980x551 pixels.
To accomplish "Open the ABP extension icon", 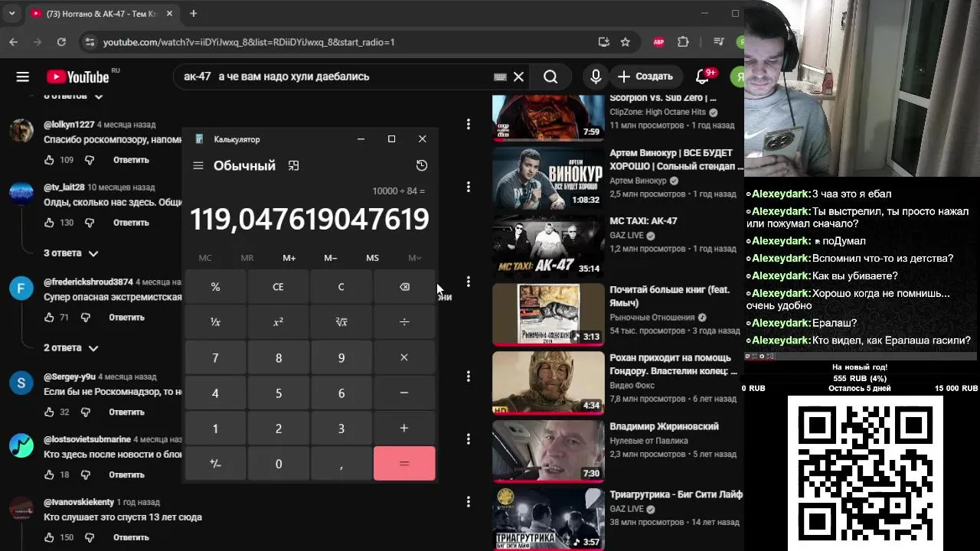I will pyautogui.click(x=658, y=42).
